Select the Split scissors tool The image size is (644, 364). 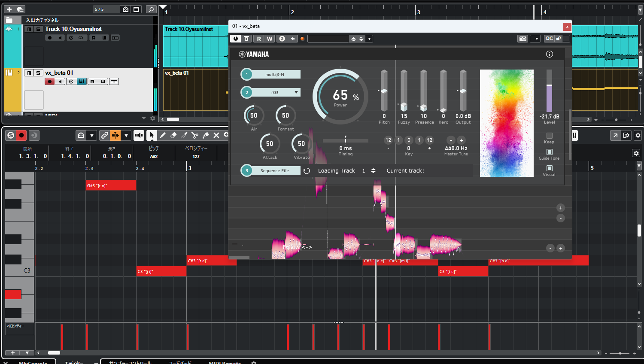194,135
